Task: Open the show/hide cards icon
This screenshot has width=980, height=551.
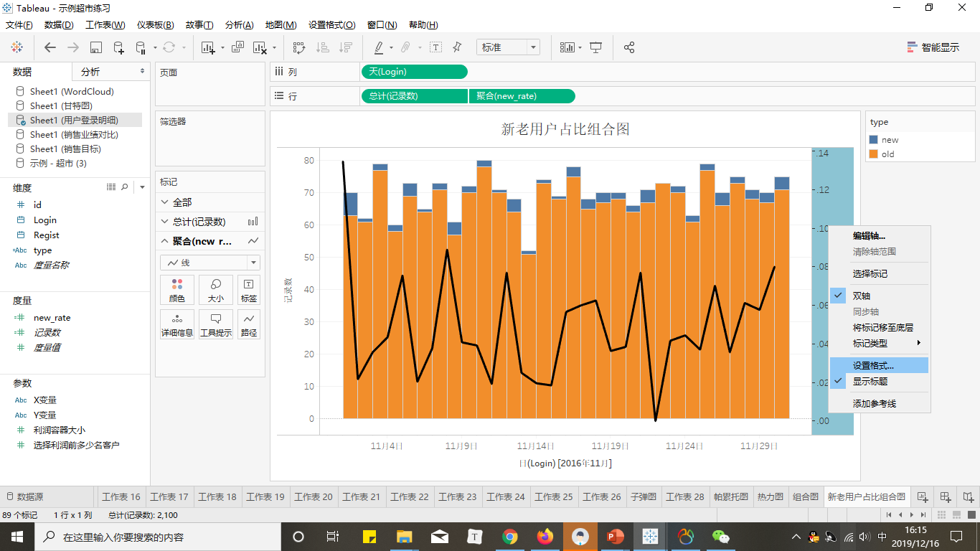Action: coord(567,47)
